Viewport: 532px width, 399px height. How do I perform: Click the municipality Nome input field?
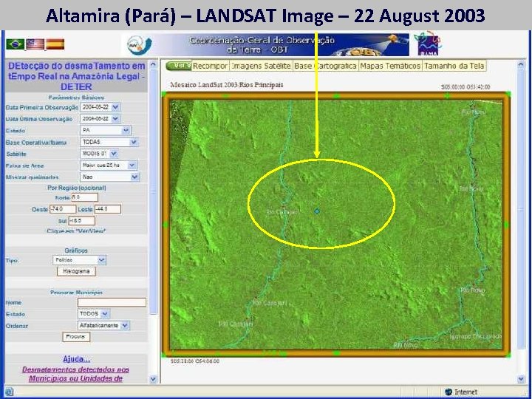tap(112, 302)
